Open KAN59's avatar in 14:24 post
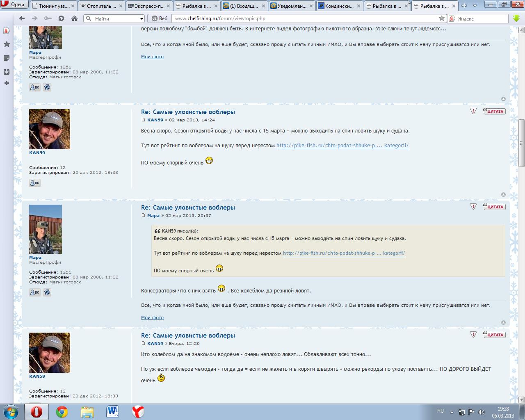 point(50,129)
